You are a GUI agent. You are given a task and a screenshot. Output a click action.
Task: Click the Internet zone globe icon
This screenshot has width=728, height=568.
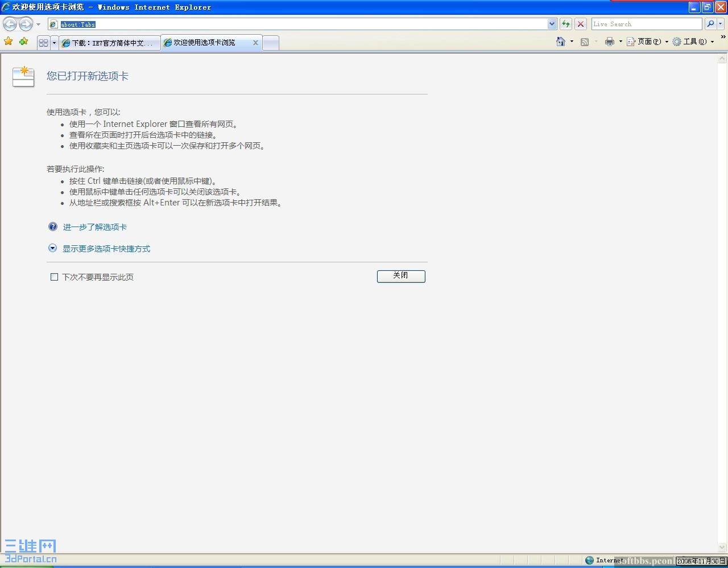(589, 561)
